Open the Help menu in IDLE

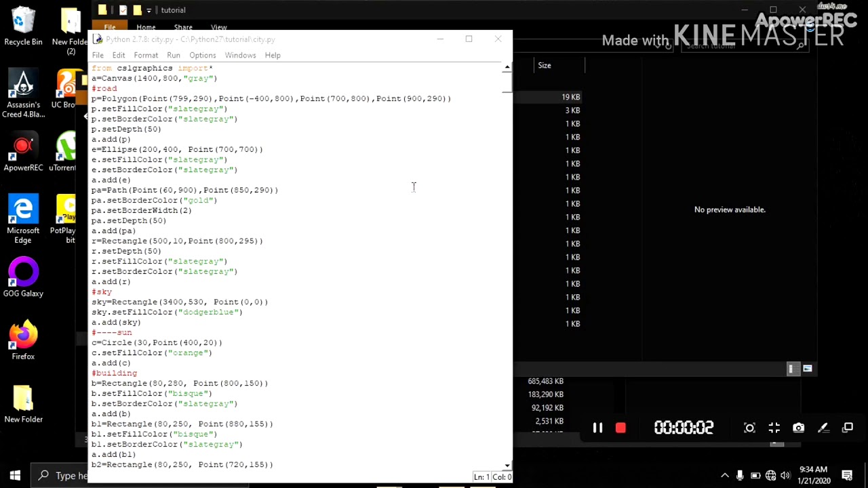click(x=273, y=56)
